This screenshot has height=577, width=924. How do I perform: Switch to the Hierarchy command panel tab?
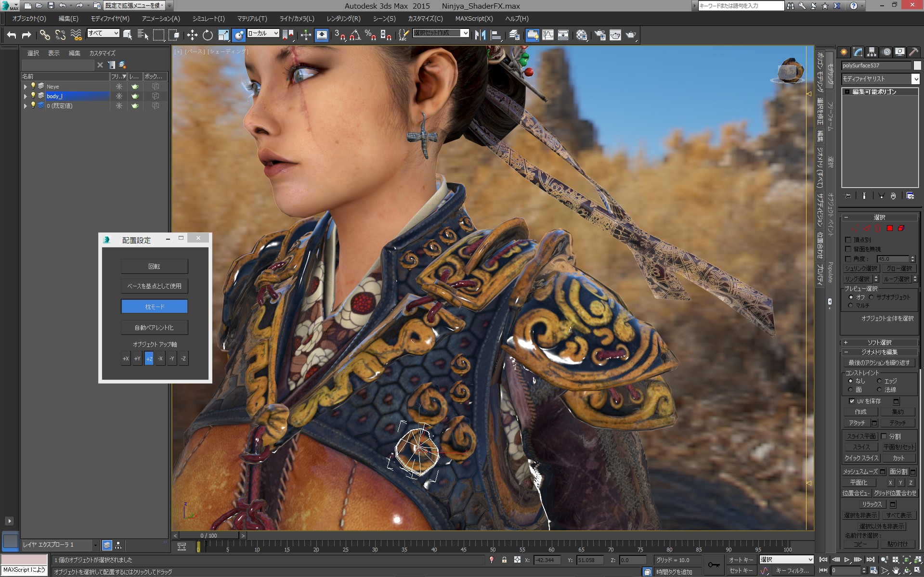(872, 52)
